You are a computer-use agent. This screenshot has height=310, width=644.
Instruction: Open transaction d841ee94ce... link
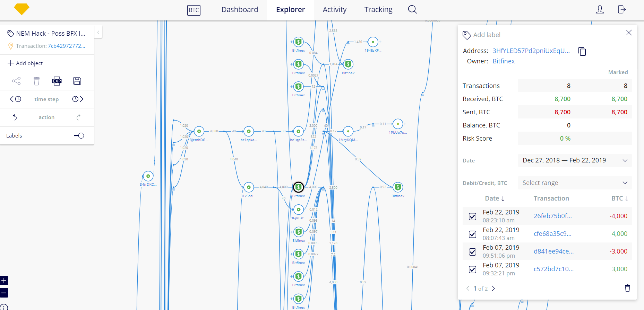pos(553,251)
